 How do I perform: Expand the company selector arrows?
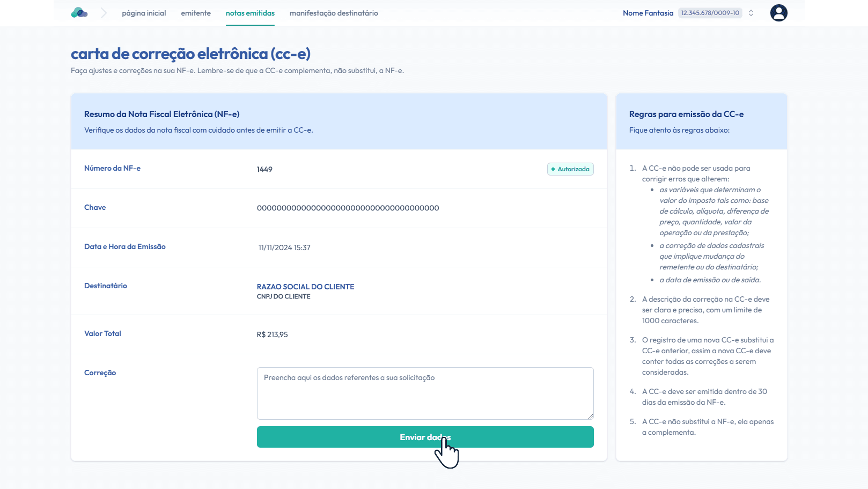tap(751, 13)
